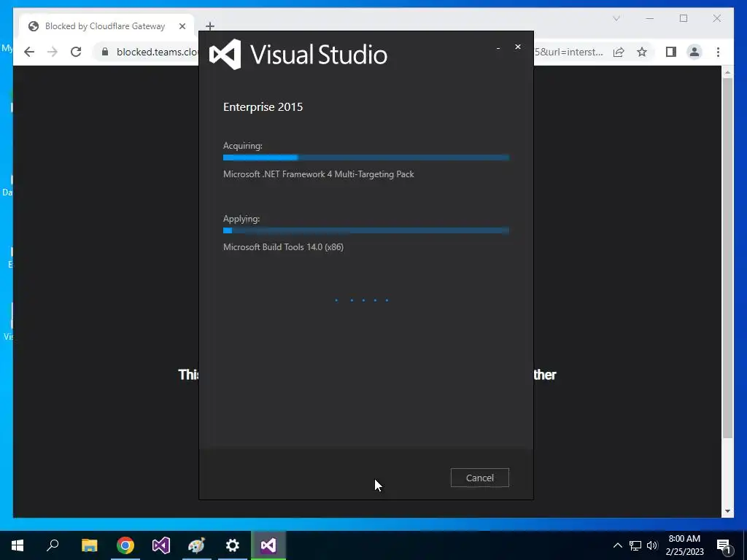Minimize the Visual Studio installer window
The width and height of the screenshot is (747, 560).
[x=498, y=47]
